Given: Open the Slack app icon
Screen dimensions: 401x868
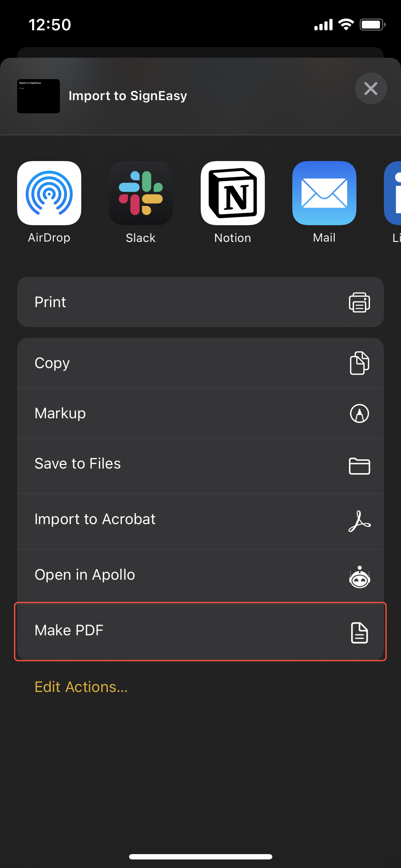Looking at the screenshot, I should [x=141, y=193].
